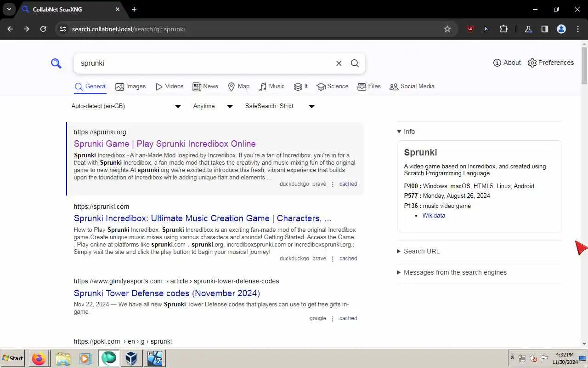Switch to the Social Media tab
Screen dimensions: 588x368
click(412, 86)
